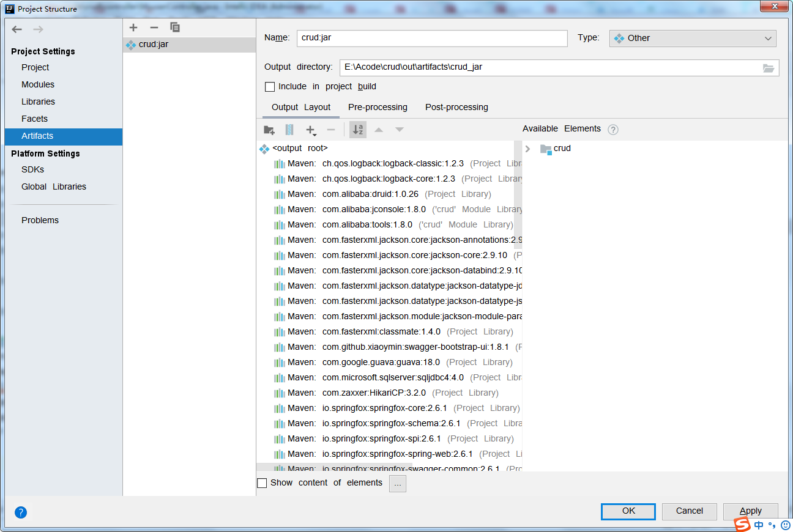The height and width of the screenshot is (532, 793).
Task: Open Add Copy Of plus dropdown
Action: point(311,130)
